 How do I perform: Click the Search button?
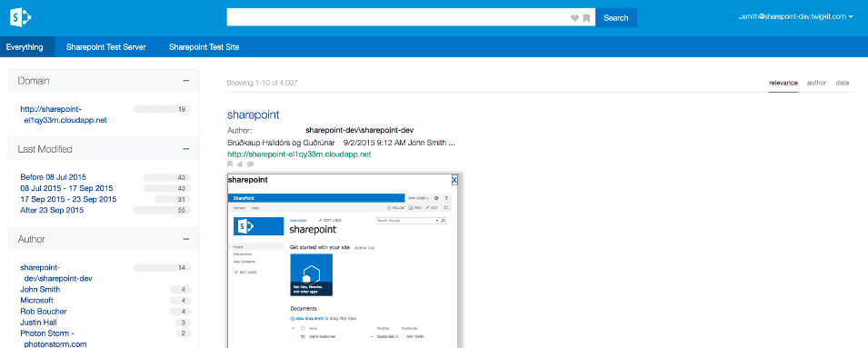(616, 17)
